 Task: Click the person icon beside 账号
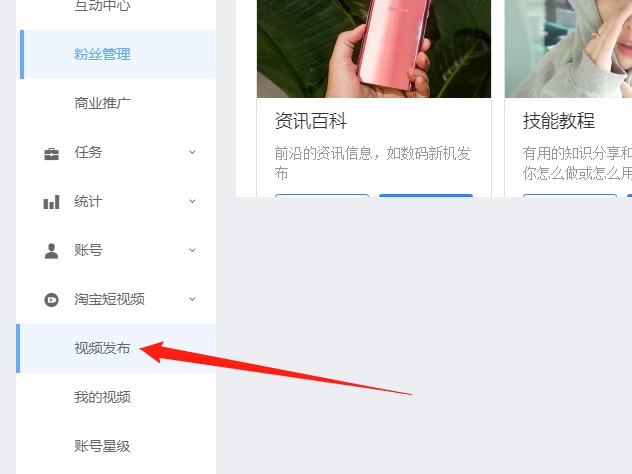point(51,251)
